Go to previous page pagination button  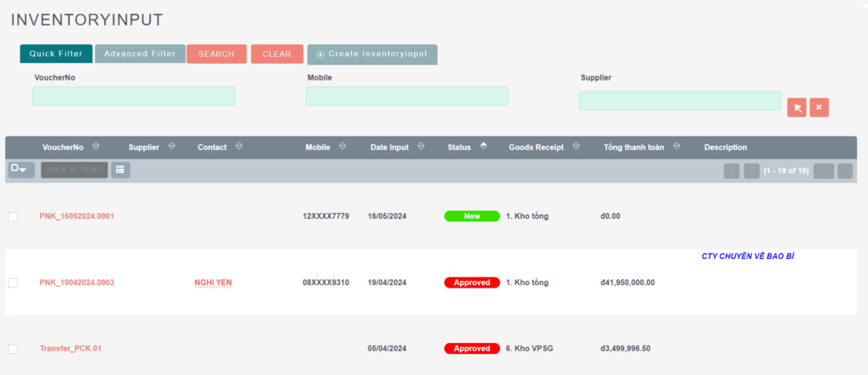point(752,171)
